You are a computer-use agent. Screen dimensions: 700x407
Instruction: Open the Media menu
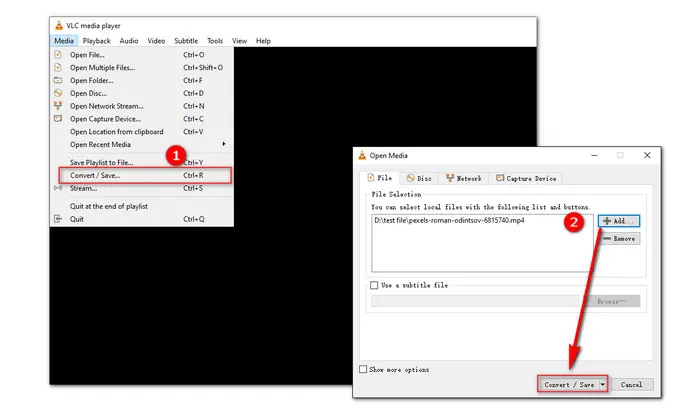click(64, 41)
